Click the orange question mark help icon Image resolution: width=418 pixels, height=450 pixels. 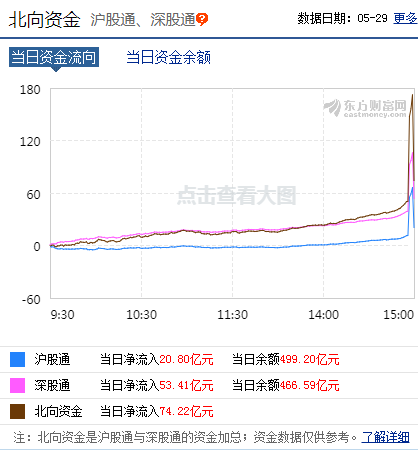click(x=202, y=19)
